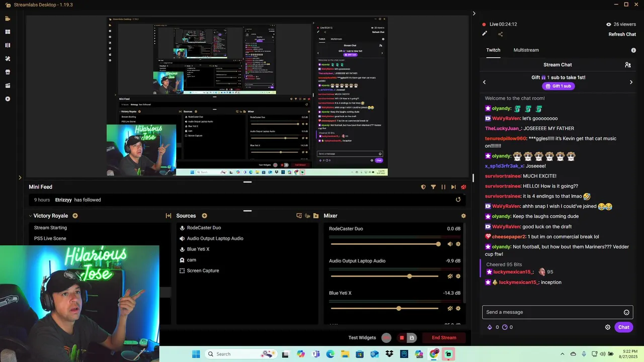644x362 pixels.
Task: Collapse chat panel with top arrow
Action: [x=474, y=14]
